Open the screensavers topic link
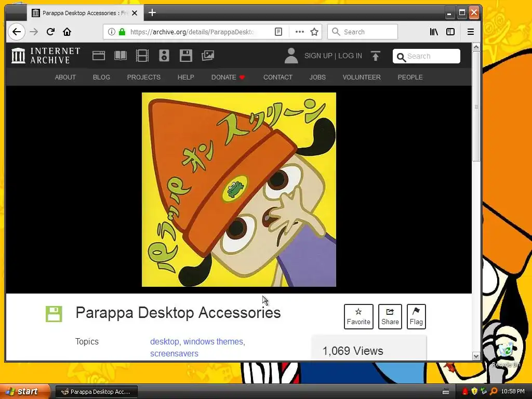 point(175,353)
